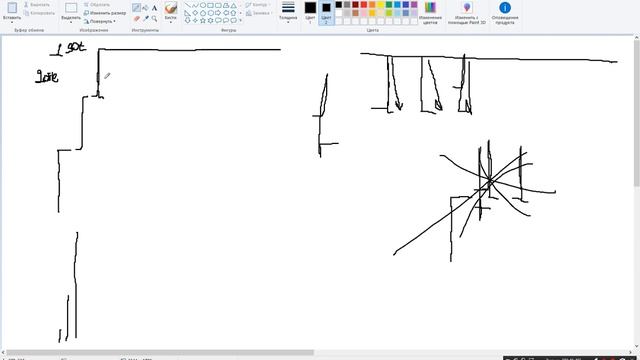Select the Eraser tool

[136, 18]
